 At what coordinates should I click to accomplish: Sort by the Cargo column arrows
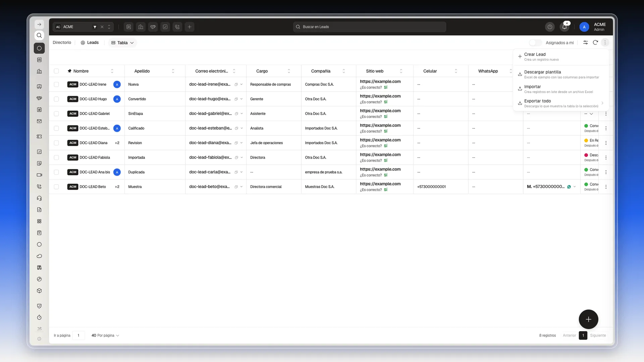click(x=289, y=71)
